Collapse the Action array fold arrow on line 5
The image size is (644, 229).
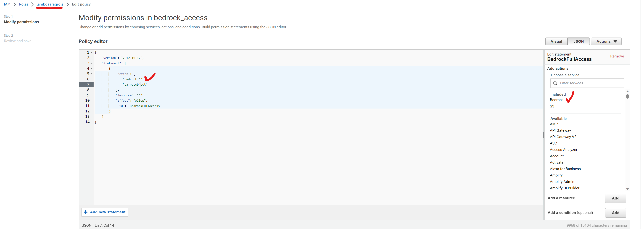click(91, 74)
